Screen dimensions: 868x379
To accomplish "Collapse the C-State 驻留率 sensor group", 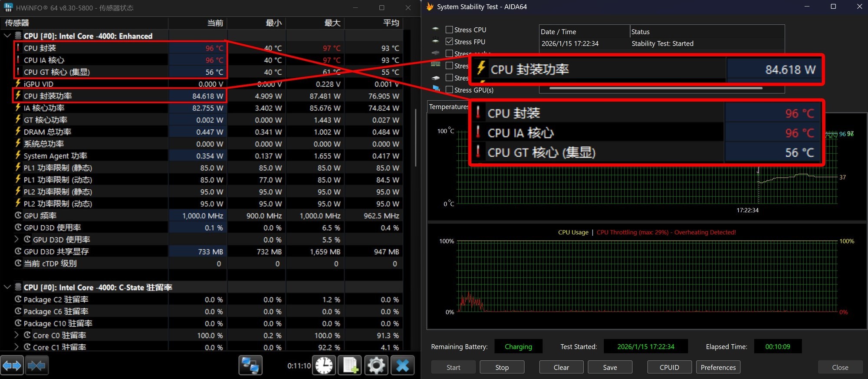I will 7,287.
